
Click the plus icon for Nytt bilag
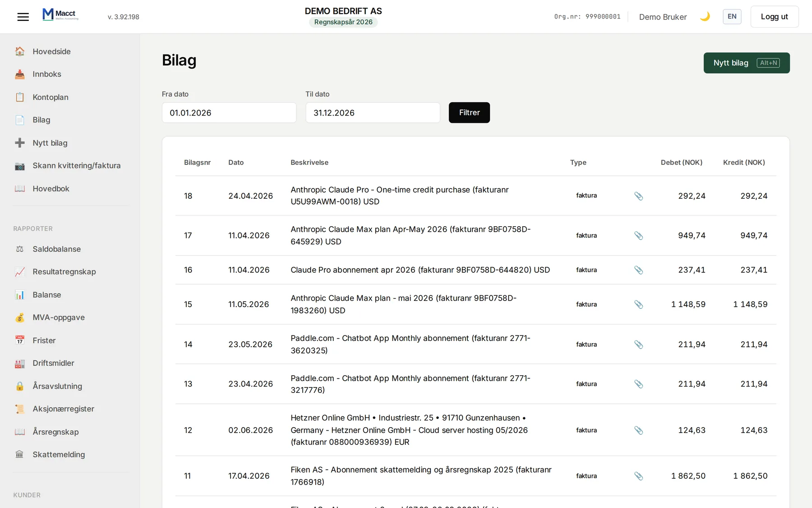(x=20, y=143)
